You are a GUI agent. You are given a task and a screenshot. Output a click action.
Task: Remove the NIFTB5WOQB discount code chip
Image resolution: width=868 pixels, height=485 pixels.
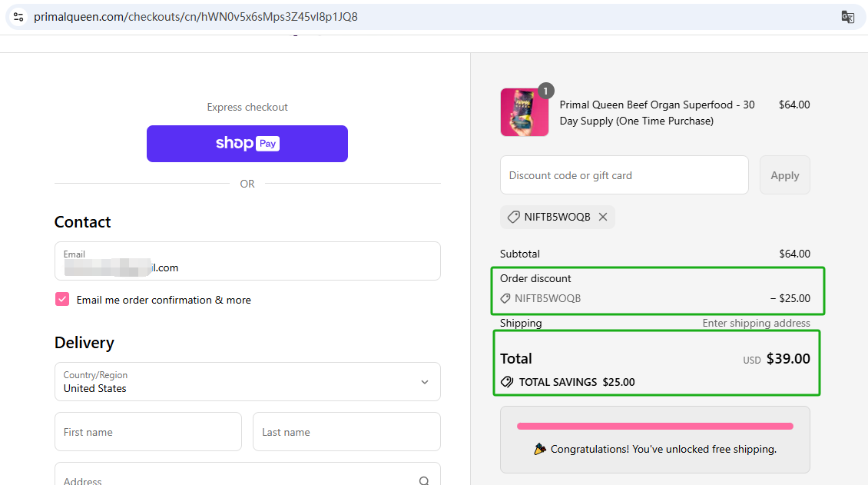coord(603,217)
